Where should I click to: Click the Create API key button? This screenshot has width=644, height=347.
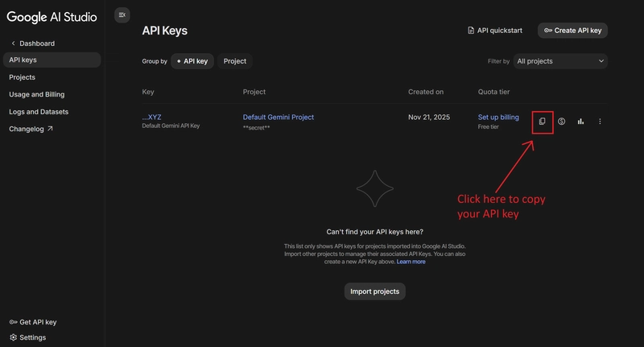point(572,31)
